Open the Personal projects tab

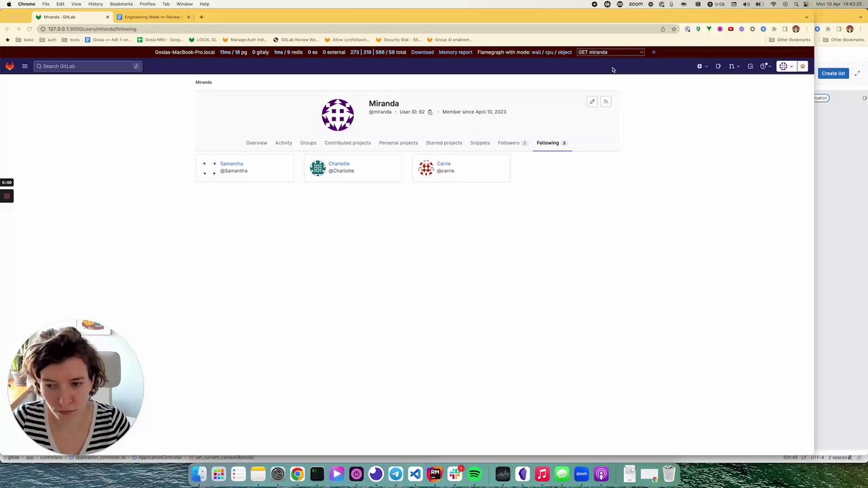(398, 143)
